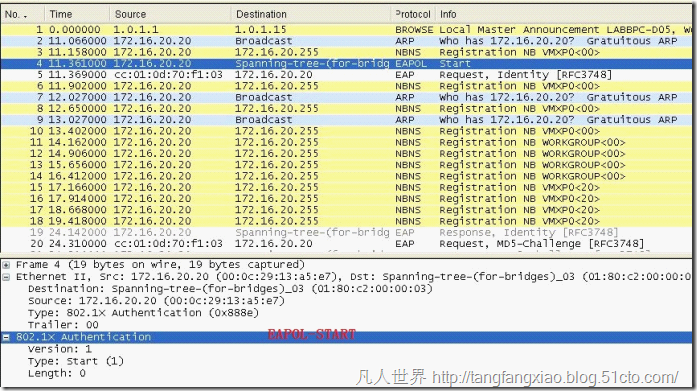Click the Type 802.1X Authentication (0x888e) line

click(x=143, y=313)
